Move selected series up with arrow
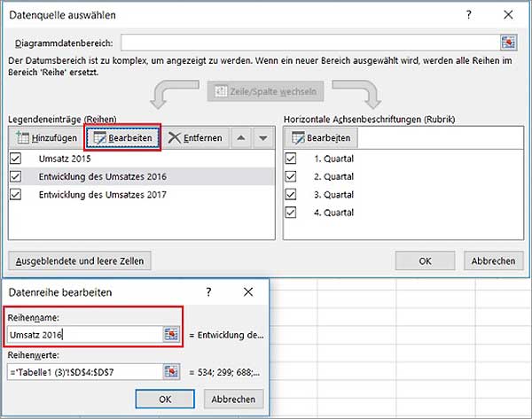This screenshot has height=419, width=532. click(x=241, y=138)
